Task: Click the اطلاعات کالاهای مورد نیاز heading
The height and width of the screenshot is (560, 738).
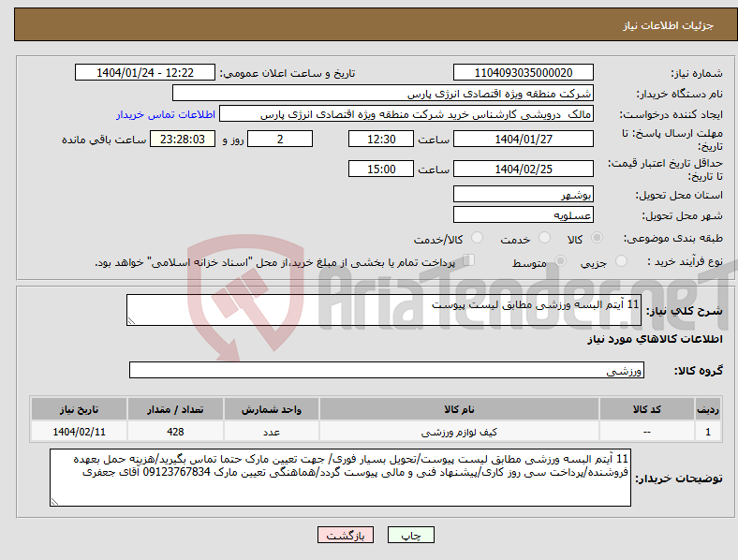Action: click(655, 339)
